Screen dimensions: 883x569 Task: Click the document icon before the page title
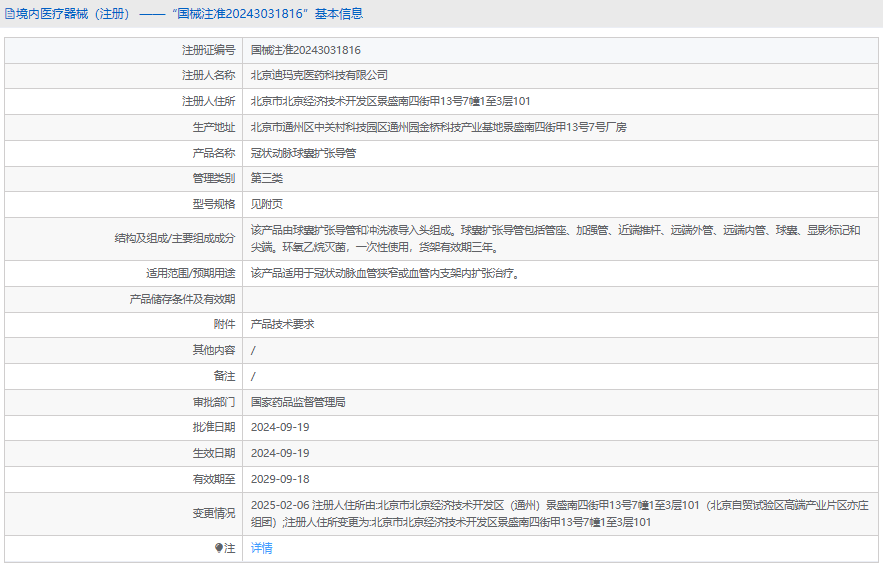10,14
